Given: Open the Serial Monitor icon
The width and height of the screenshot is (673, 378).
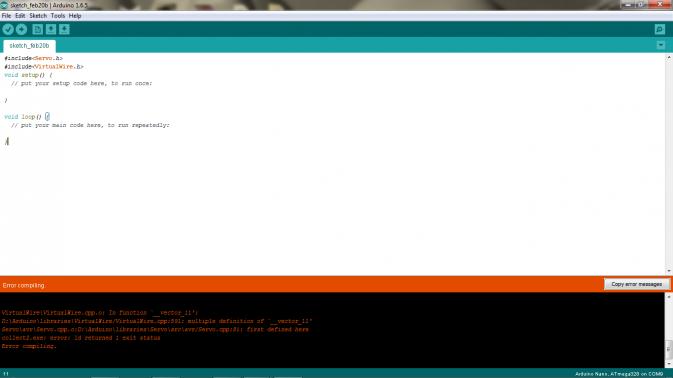Looking at the screenshot, I should tap(660, 29).
